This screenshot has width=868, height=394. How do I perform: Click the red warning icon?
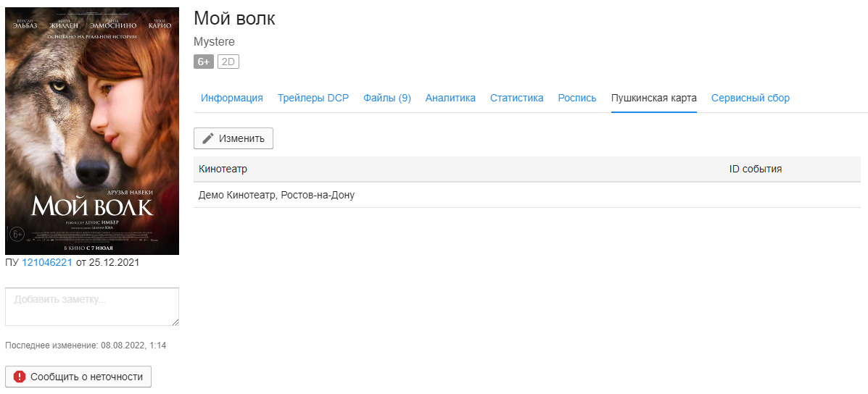coord(20,377)
